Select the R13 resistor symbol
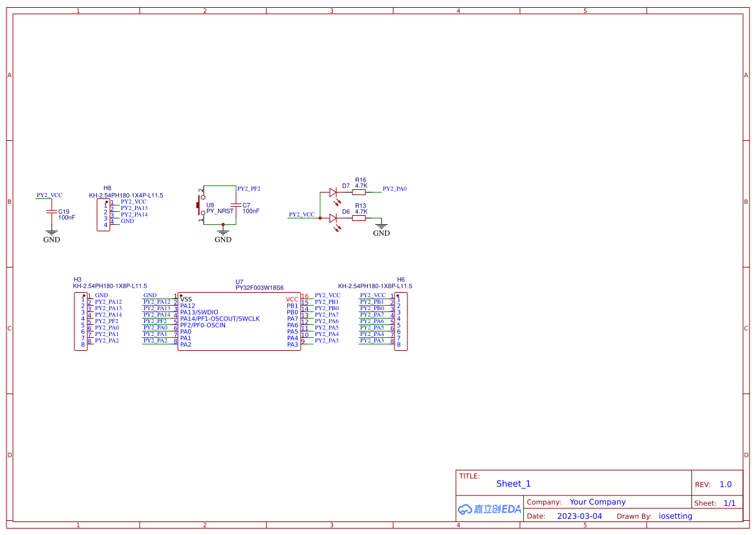The height and width of the screenshot is (535, 756). [x=359, y=218]
